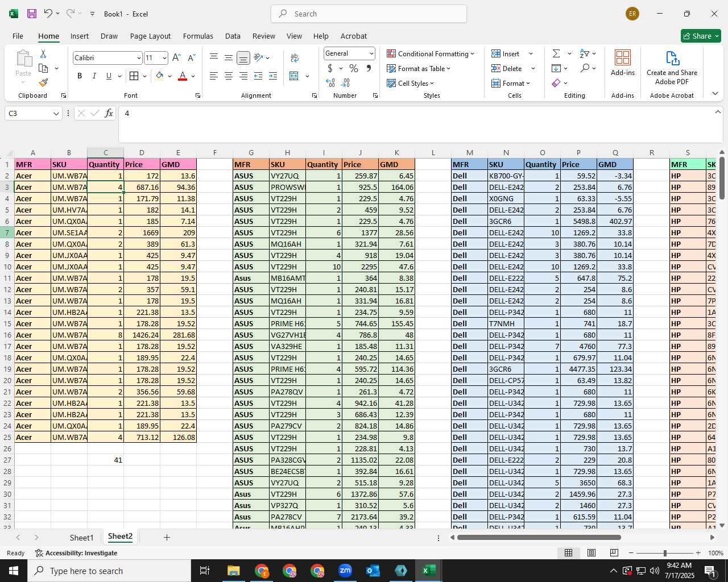The image size is (728, 582).
Task: Expand Format as Table dropdown
Action: click(449, 69)
